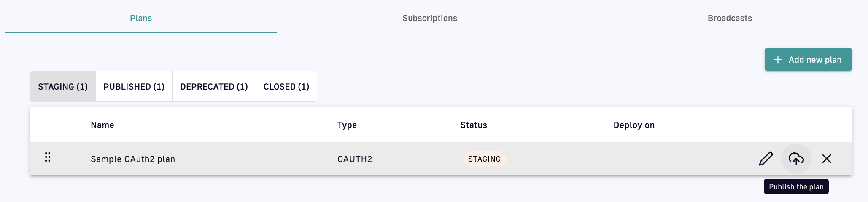Select the Plans tab

tap(140, 18)
